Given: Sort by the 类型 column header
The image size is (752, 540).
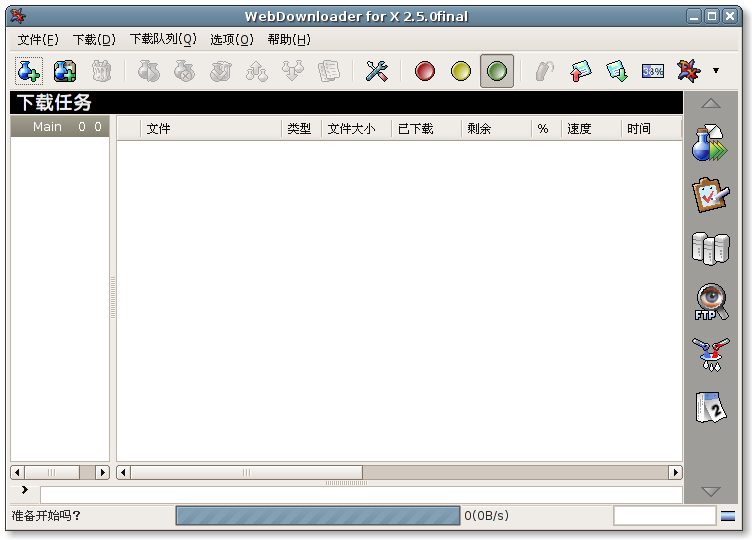Looking at the screenshot, I should click(x=301, y=129).
